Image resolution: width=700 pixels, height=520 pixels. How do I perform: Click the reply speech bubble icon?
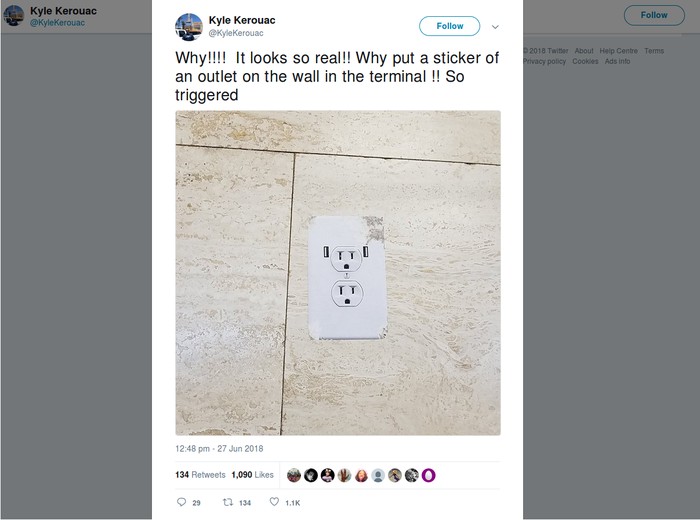[181, 502]
